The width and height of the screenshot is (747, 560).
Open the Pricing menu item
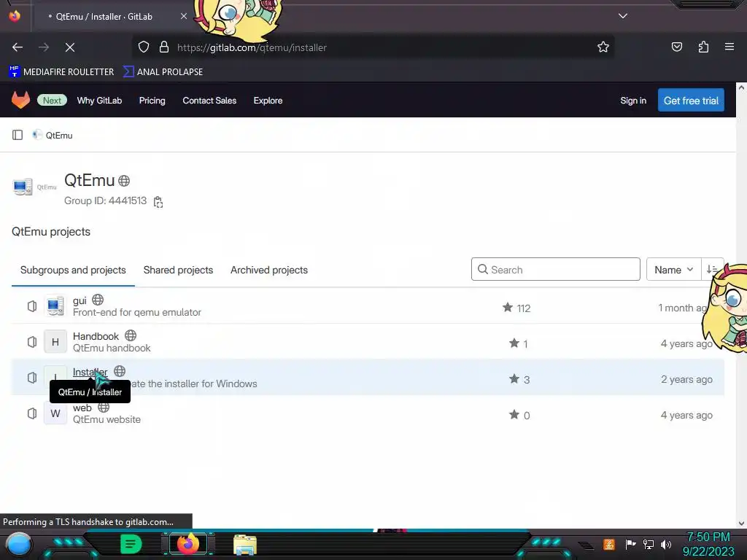pyautogui.click(x=152, y=101)
